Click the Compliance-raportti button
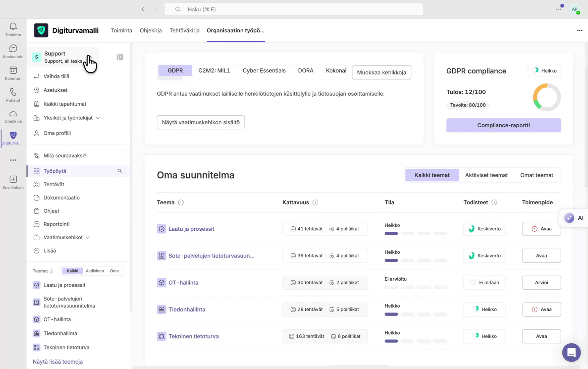The height and width of the screenshot is (369, 588). coord(503,125)
